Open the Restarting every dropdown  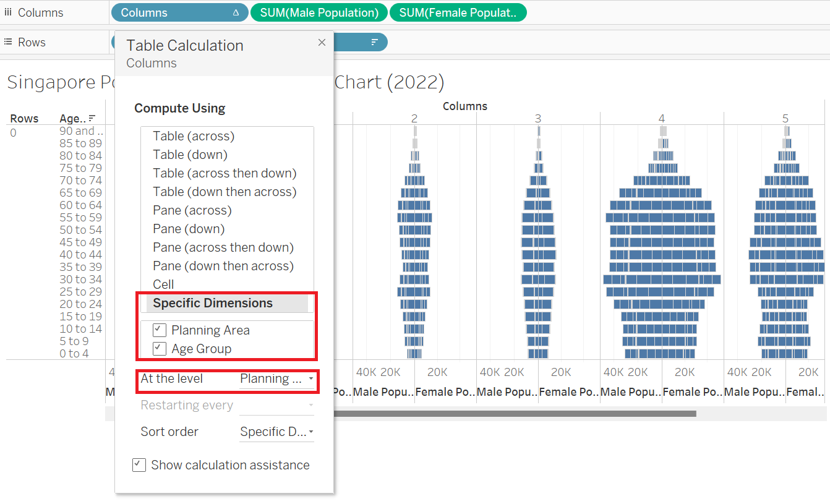276,406
